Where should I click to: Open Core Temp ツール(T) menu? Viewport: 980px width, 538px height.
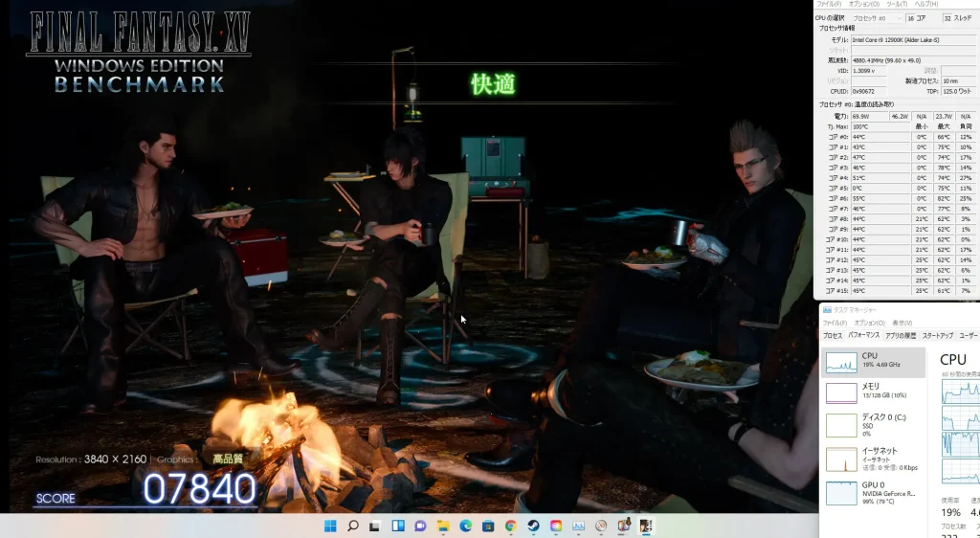coord(897,4)
